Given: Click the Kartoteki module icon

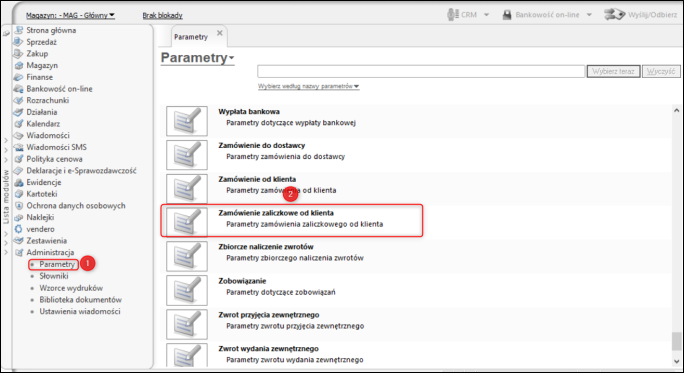Looking at the screenshot, I should click(x=18, y=194).
